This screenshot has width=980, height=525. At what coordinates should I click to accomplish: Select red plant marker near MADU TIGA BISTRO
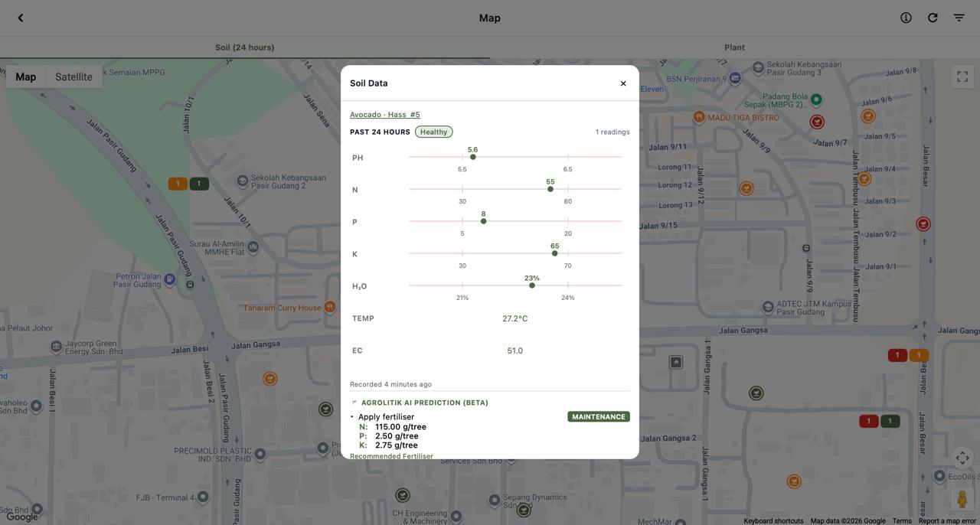pos(817,122)
